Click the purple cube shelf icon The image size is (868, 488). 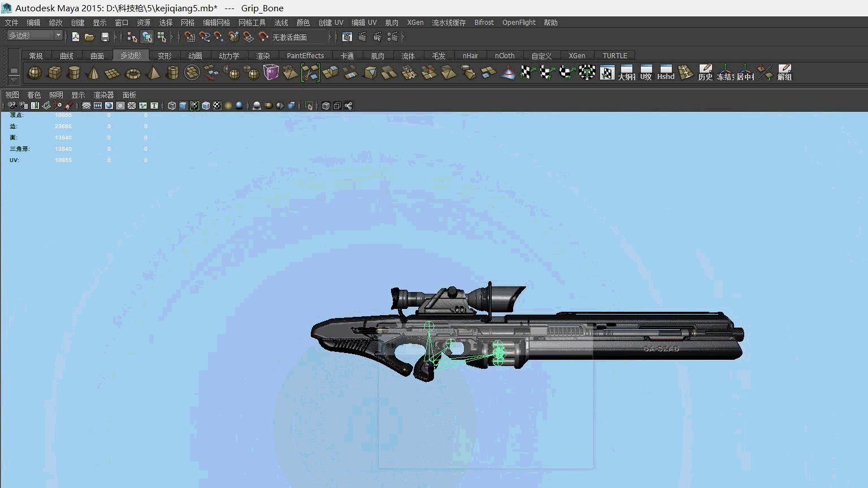click(x=271, y=73)
